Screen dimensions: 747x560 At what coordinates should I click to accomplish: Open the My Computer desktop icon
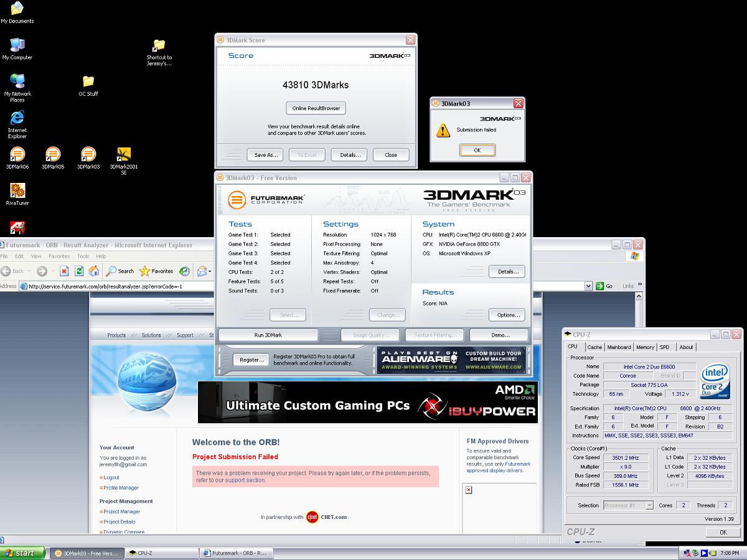(17, 49)
